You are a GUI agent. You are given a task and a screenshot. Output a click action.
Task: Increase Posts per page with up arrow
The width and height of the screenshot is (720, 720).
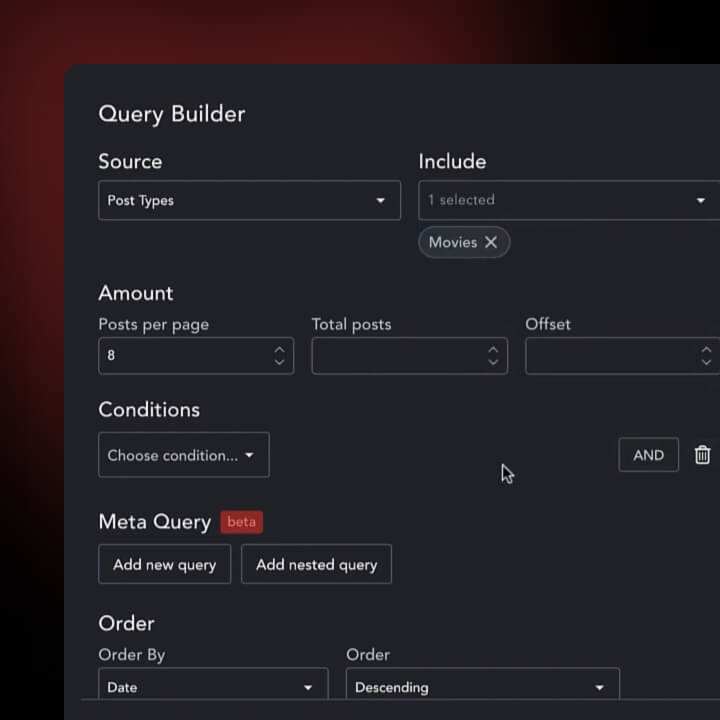coord(279,349)
